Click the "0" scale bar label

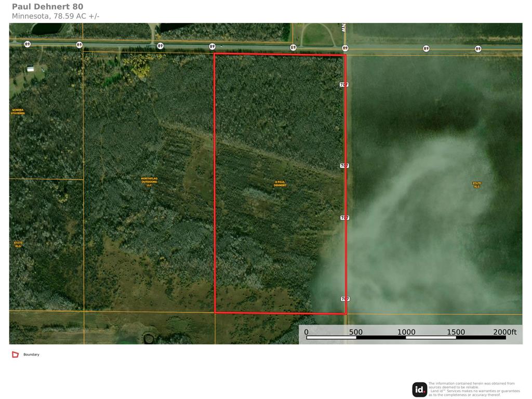(x=307, y=332)
